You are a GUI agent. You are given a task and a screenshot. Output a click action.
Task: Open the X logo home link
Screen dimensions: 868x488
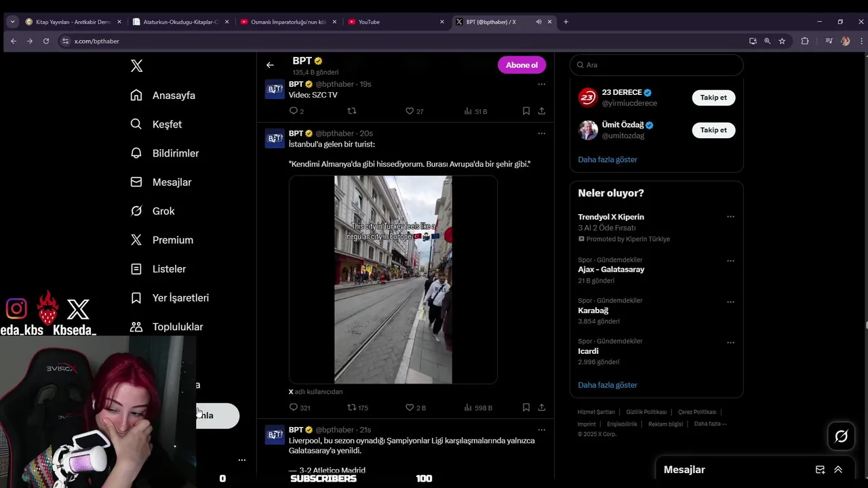click(x=136, y=66)
